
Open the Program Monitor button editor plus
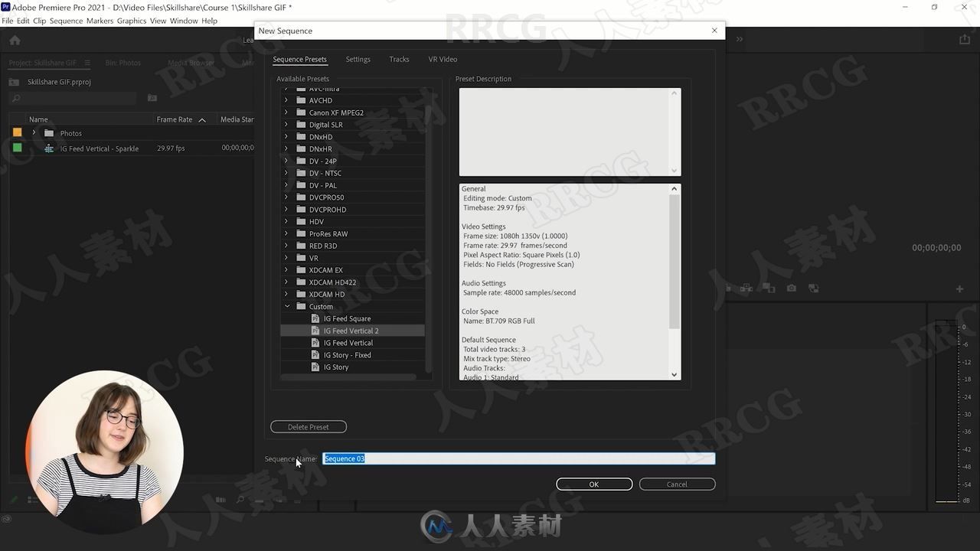959,289
